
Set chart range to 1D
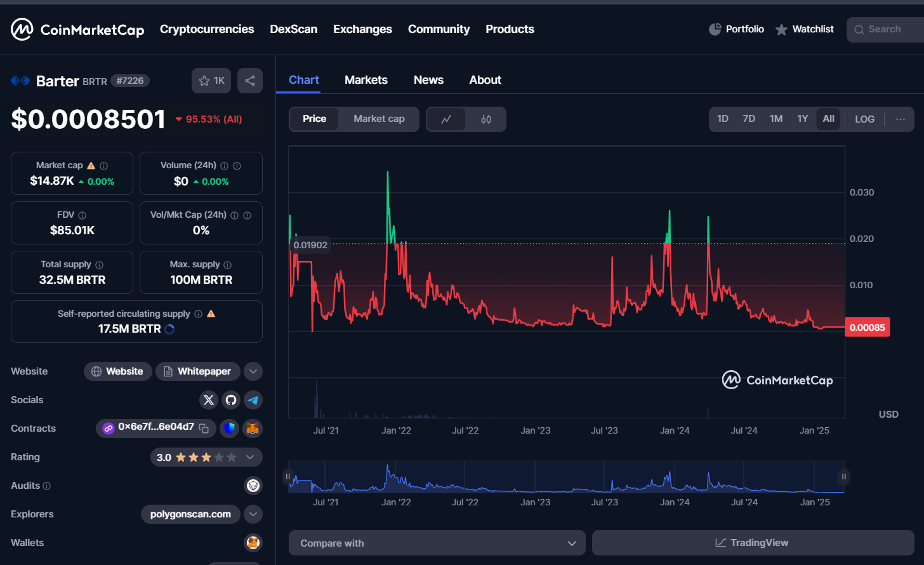[723, 119]
